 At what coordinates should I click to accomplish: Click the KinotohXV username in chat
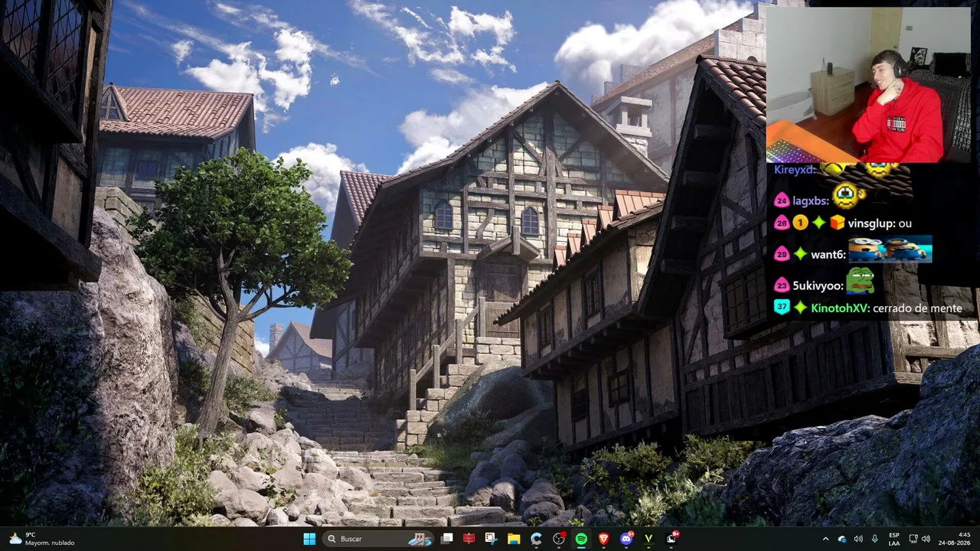[x=840, y=308]
